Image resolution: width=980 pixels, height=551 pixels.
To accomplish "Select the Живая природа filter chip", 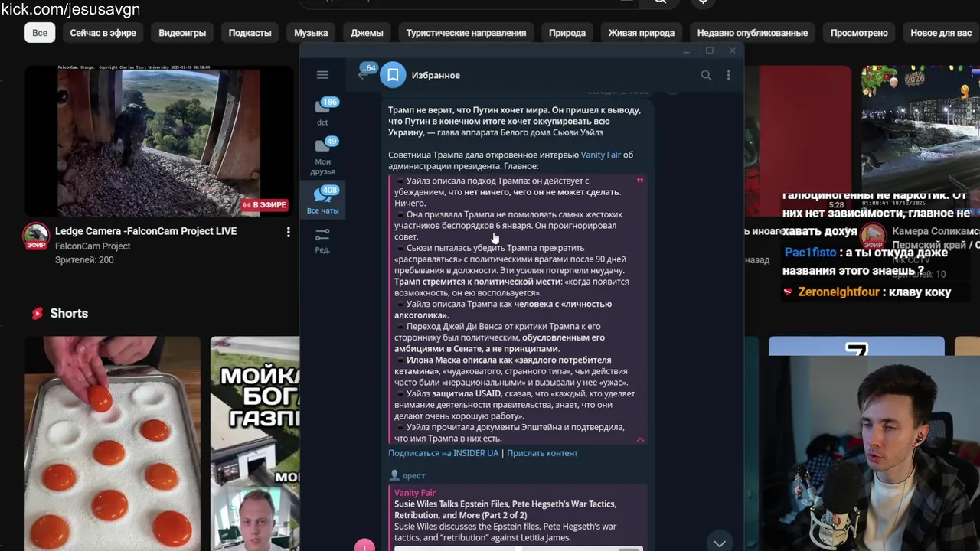I will click(642, 33).
